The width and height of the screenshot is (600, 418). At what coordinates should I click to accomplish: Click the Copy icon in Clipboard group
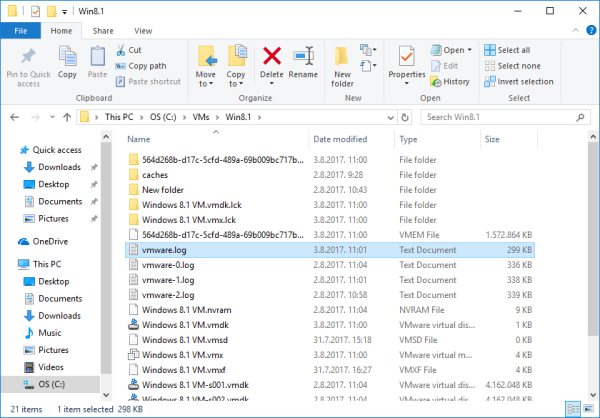click(67, 61)
